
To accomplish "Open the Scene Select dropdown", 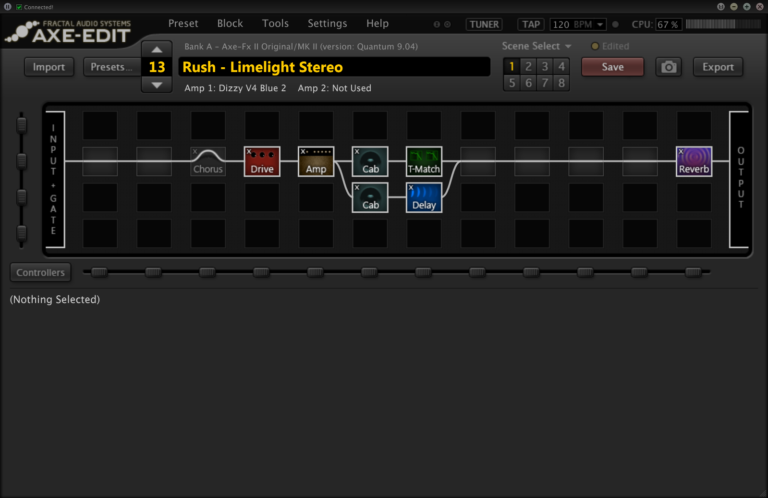I will tap(536, 46).
